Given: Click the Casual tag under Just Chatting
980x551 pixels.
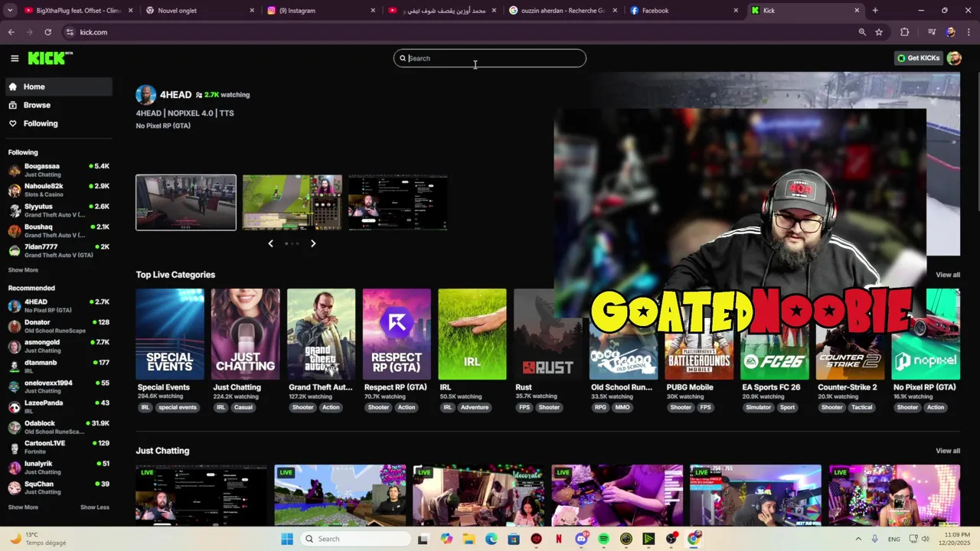Looking at the screenshot, I should tap(243, 407).
